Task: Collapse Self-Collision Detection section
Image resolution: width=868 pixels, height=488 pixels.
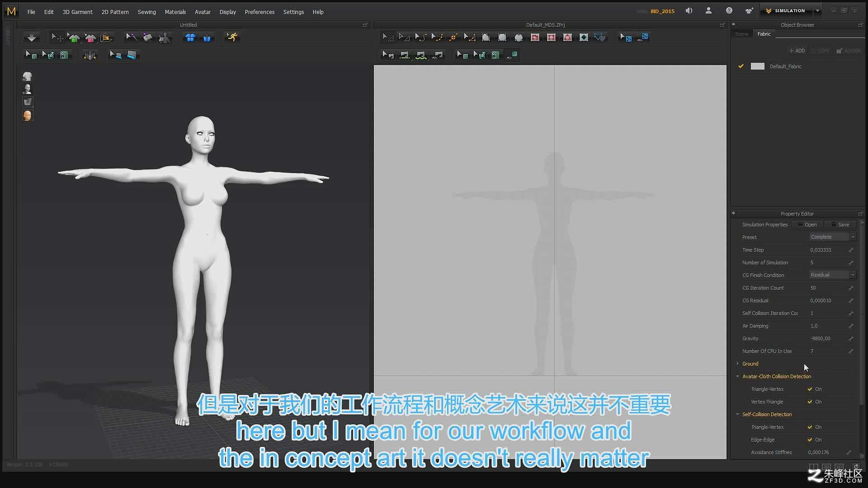Action: [738, 414]
